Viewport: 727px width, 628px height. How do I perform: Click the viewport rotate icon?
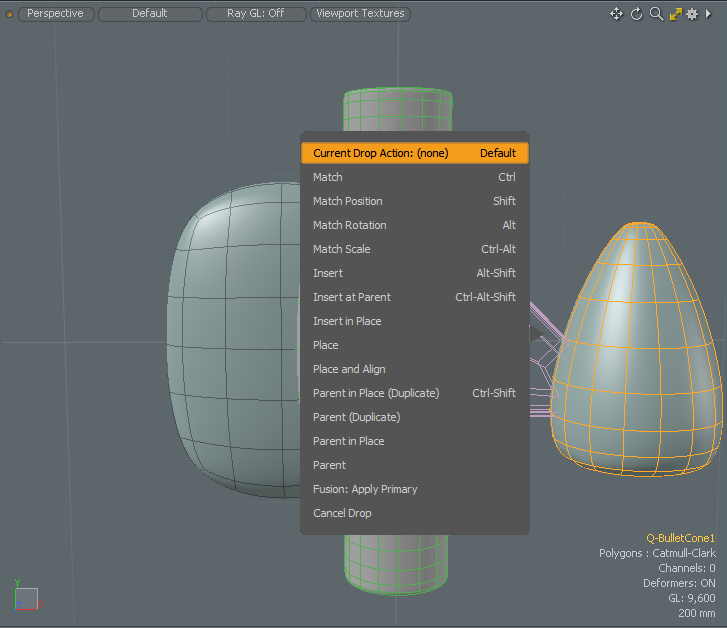pyautogui.click(x=636, y=14)
